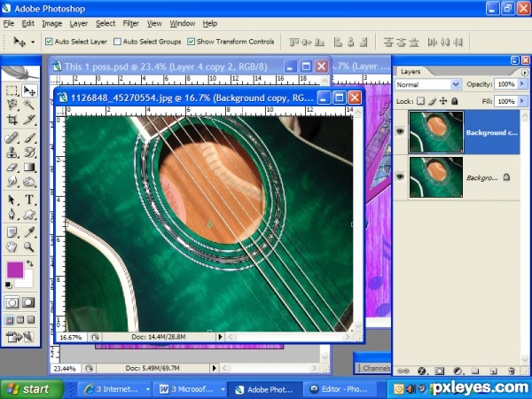Select the Dodge tool
This screenshot has height=399, width=532.
click(x=29, y=182)
